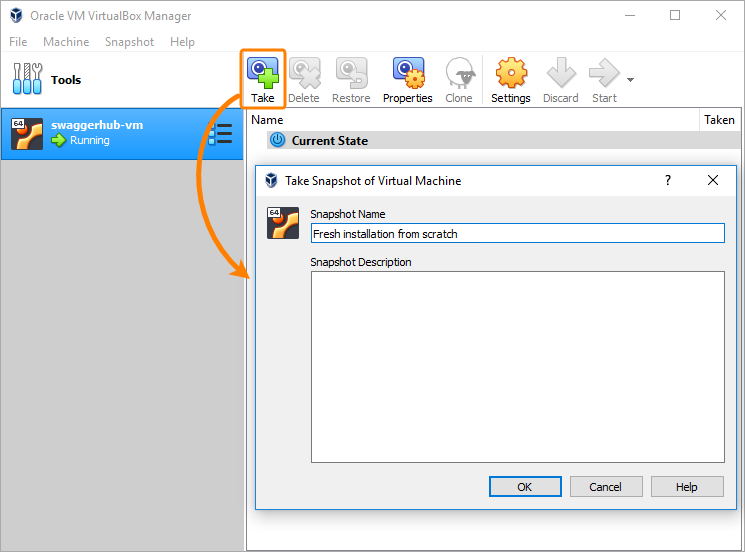Confirm the snapshot with OK
Screen dimensions: 745x552
pos(525,486)
